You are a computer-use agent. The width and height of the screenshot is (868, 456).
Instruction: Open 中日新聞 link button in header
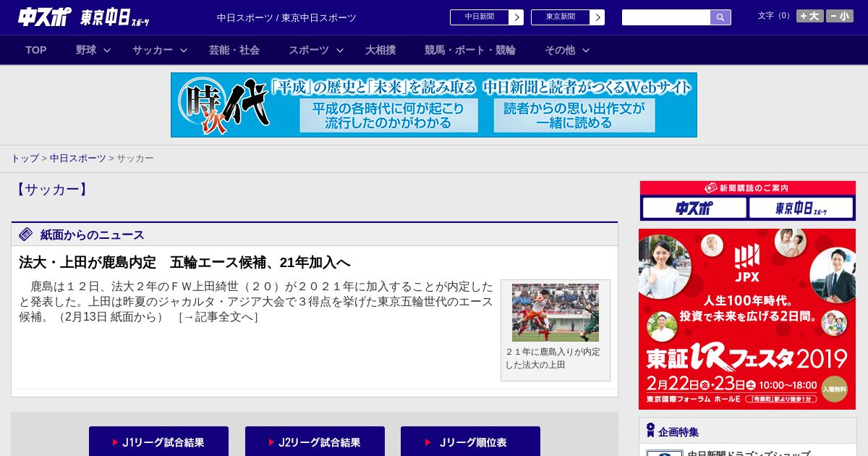480,17
